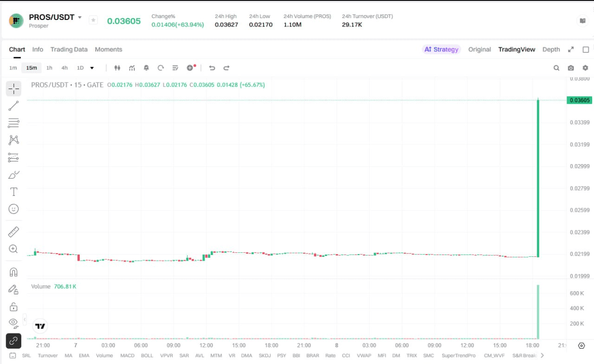Enable the BOLL indicator
The image size is (594, 364).
tap(147, 356)
